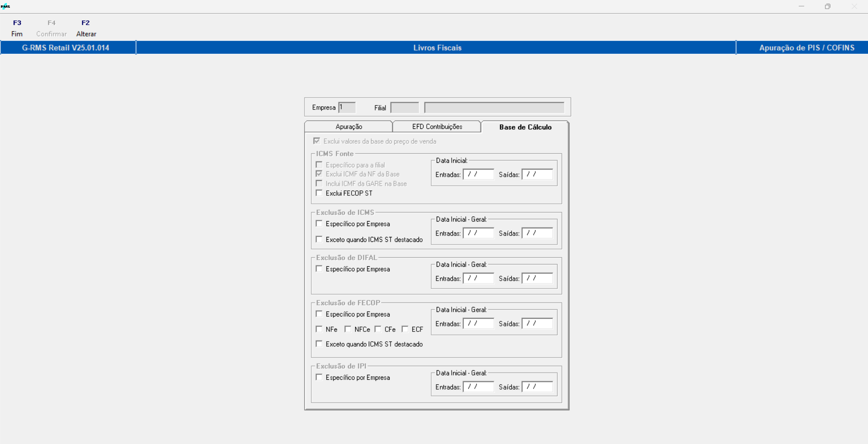Click Exclusão de ICMS Entradas date field
The height and width of the screenshot is (444, 868).
click(478, 233)
